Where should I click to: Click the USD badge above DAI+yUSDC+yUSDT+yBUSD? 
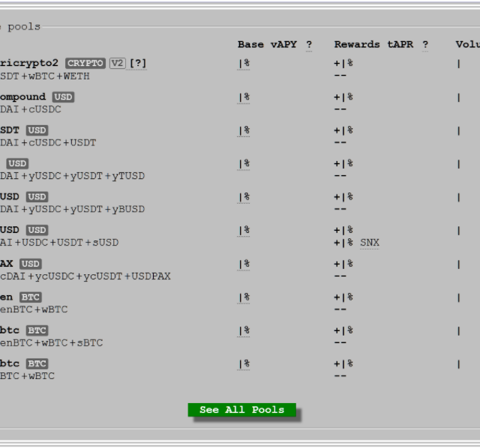(x=37, y=197)
